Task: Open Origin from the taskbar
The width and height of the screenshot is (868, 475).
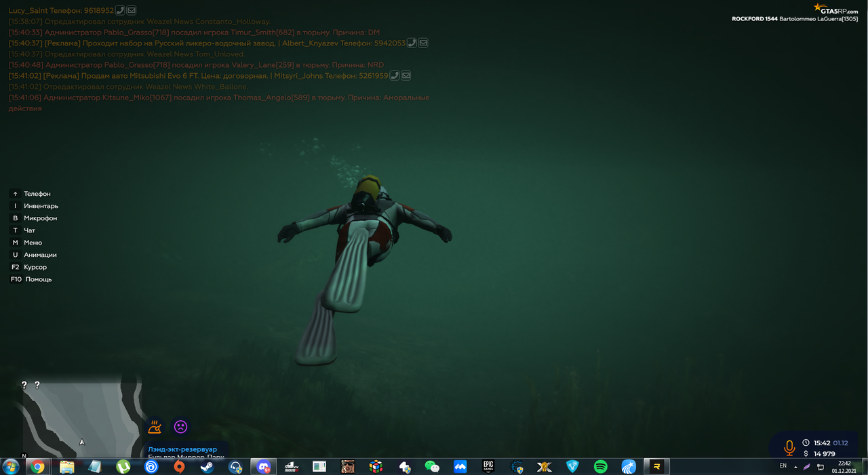Action: coord(179,466)
